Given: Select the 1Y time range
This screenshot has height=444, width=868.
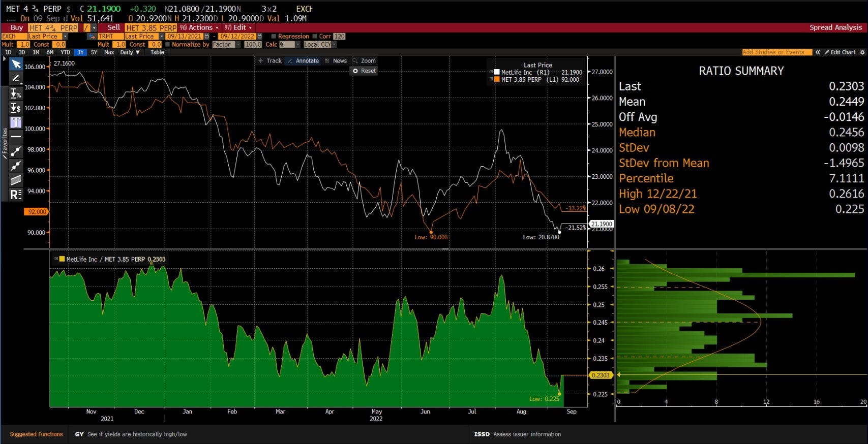Looking at the screenshot, I should click(80, 52).
